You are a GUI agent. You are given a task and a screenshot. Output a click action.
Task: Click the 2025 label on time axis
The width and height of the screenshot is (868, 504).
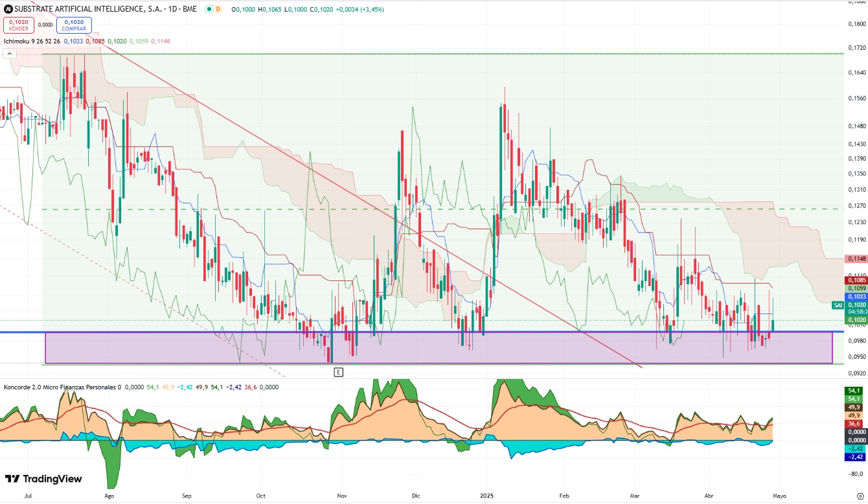coord(486,495)
